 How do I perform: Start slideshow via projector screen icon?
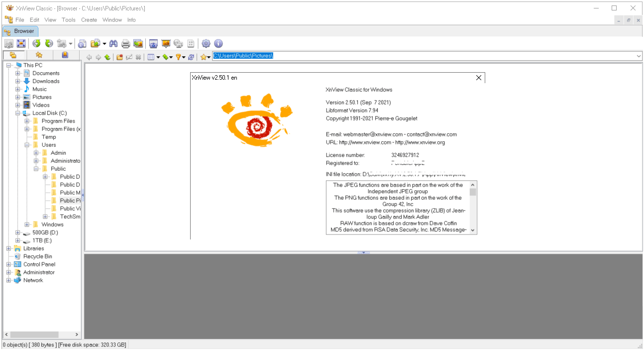166,44
